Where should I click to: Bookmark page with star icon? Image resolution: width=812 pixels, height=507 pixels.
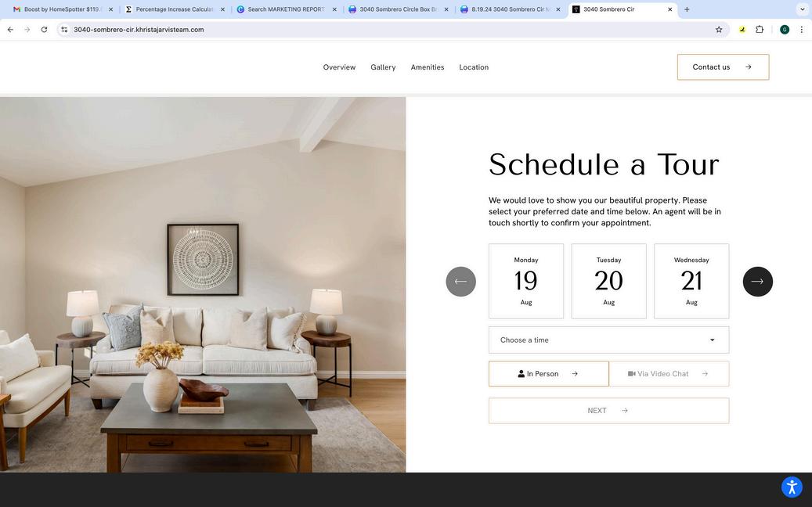click(719, 30)
